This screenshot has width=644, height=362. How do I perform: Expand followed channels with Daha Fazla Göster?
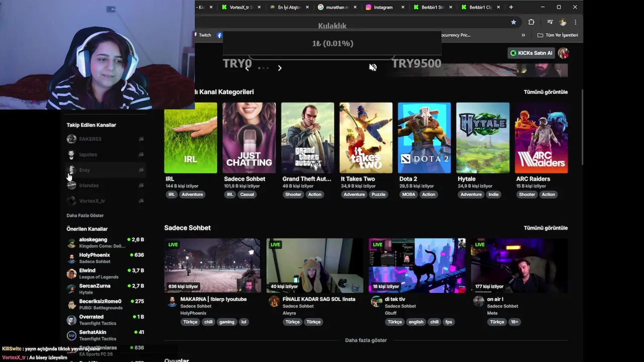tap(85, 215)
